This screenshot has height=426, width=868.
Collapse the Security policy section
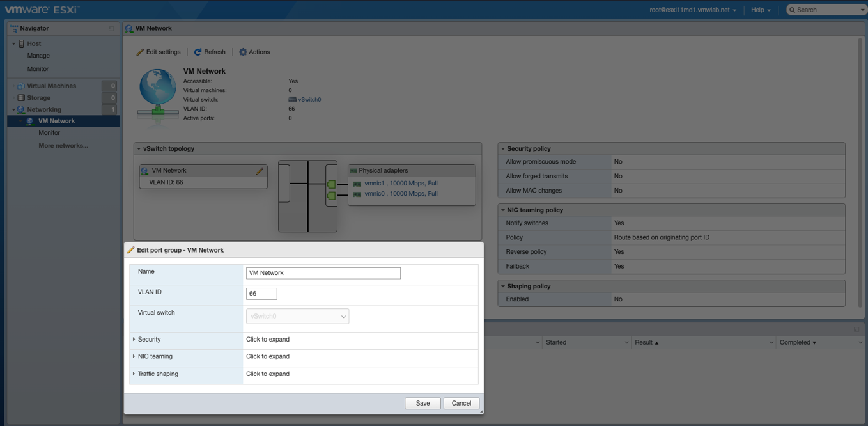[503, 148]
